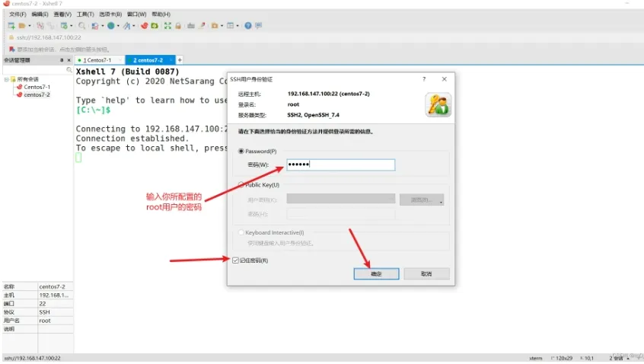Open the 选项卡(B) menu
The height and width of the screenshot is (364, 644).
pos(110,14)
